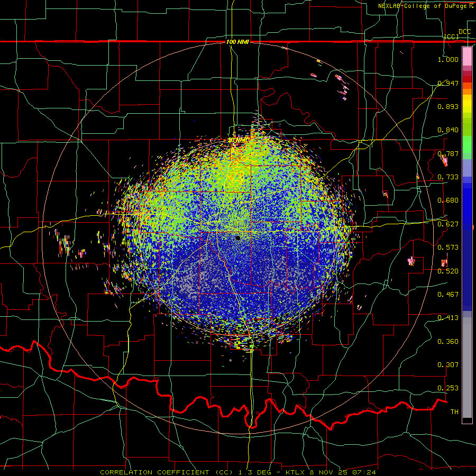The height and width of the screenshot is (476, 476).
Task: Click CORRELATION COEFFICIENT in the bottom caption
Action: click(x=154, y=472)
